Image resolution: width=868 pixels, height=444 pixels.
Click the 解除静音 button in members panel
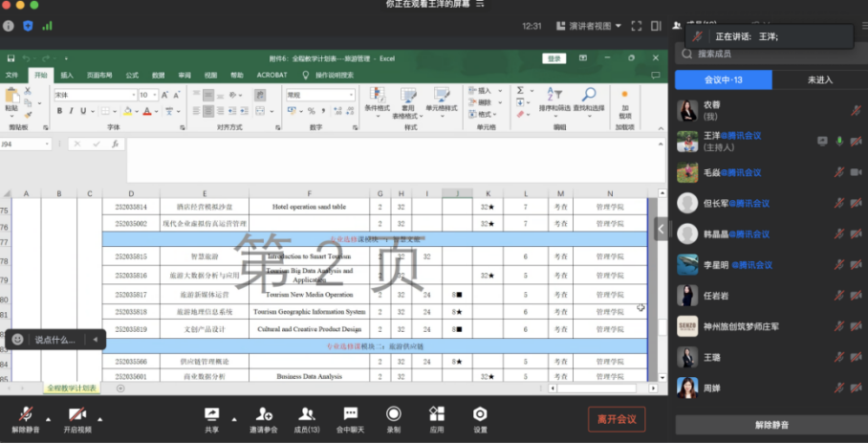[771, 425]
